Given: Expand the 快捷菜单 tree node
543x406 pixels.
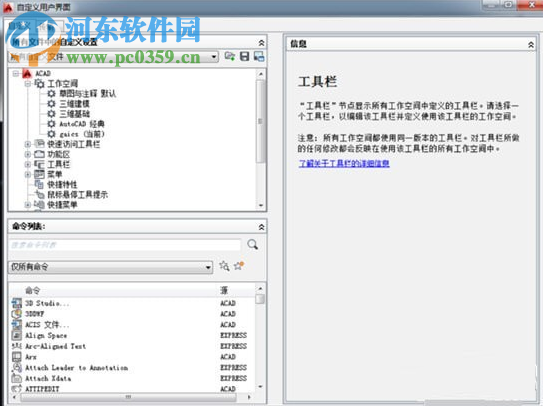Looking at the screenshot, I should point(28,205).
